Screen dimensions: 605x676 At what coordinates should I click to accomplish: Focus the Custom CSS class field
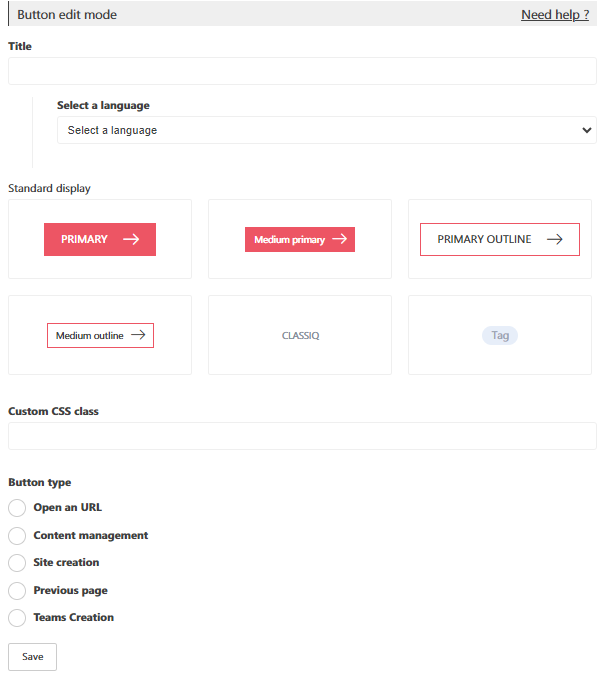(302, 436)
